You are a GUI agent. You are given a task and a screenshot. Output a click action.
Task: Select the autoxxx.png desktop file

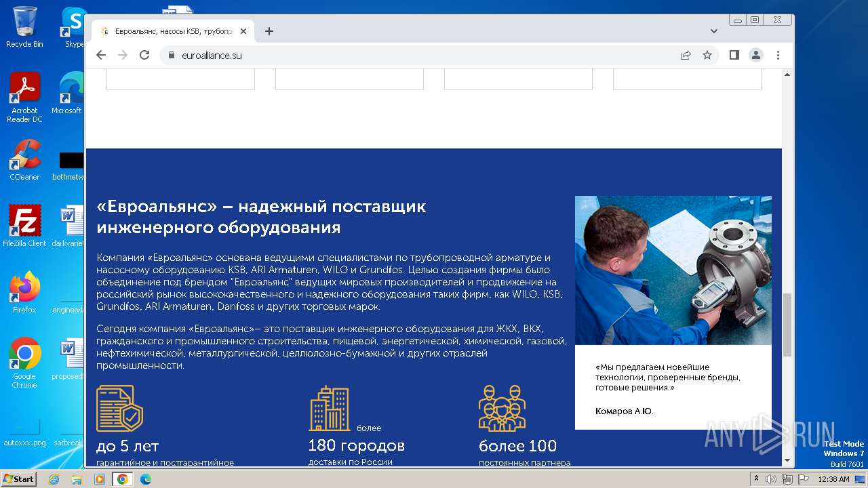24,434
